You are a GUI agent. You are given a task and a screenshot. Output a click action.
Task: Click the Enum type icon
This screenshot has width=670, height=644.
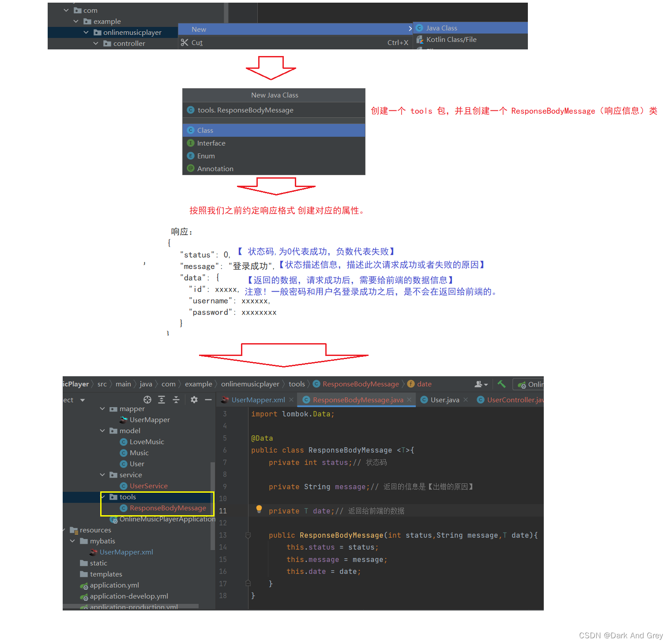pos(191,156)
